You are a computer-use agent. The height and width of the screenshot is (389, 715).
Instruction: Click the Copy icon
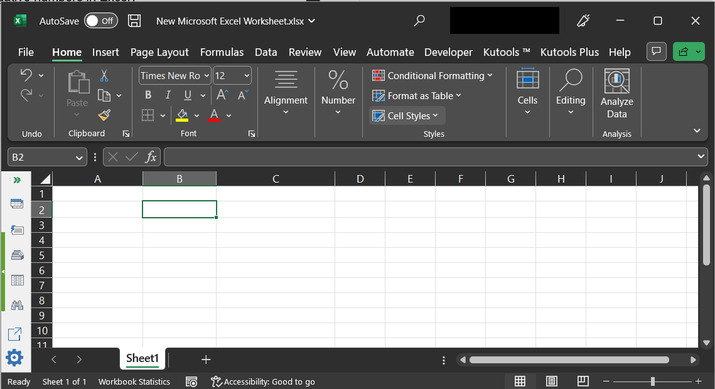pos(104,95)
